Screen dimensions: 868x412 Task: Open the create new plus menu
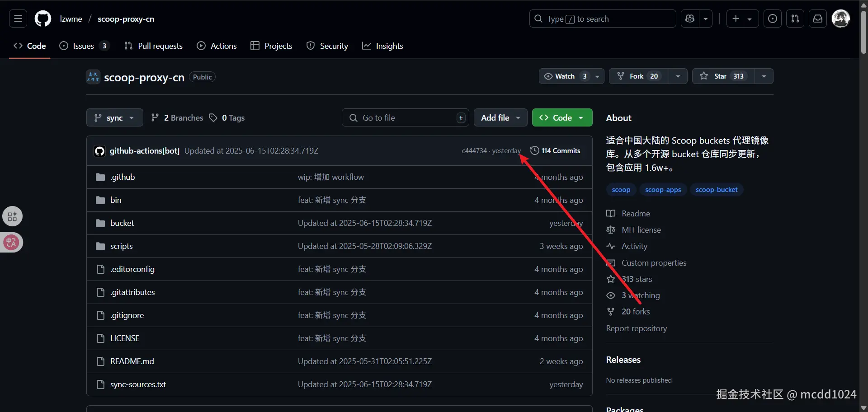[x=742, y=19]
